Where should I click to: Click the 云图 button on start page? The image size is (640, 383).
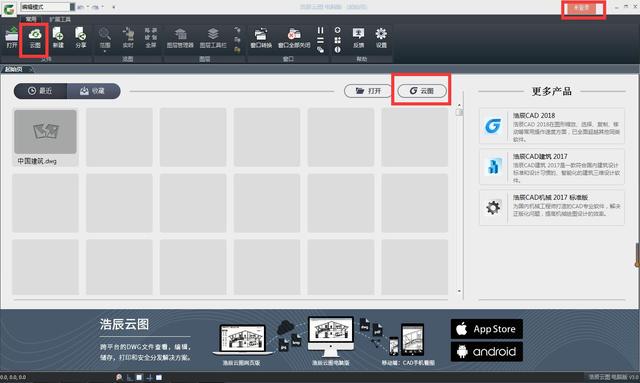pyautogui.click(x=422, y=91)
